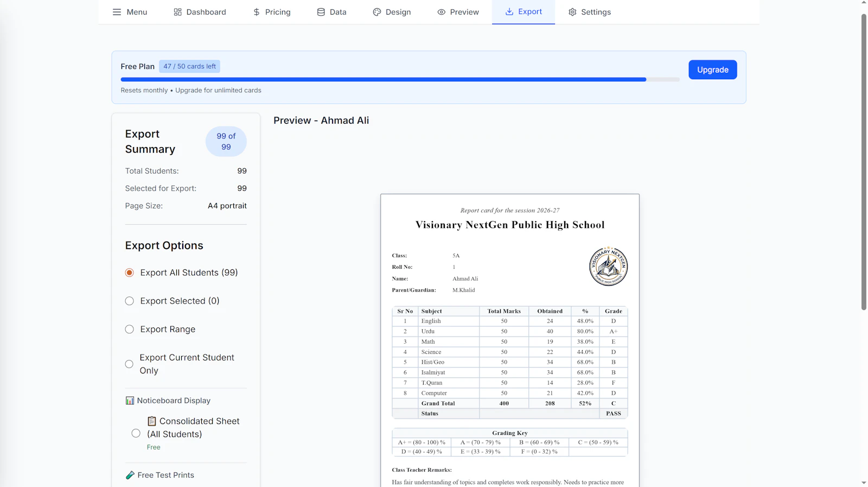
Task: Click the 47 / 50 cards left badge
Action: point(189,66)
